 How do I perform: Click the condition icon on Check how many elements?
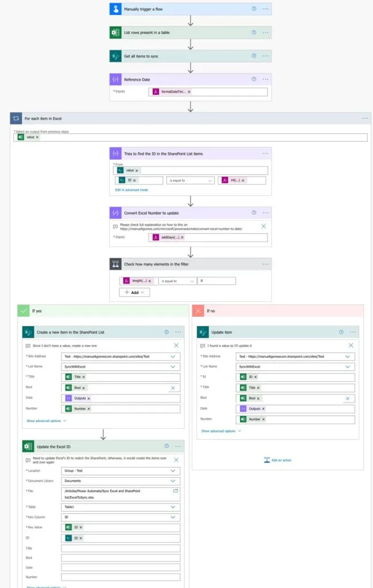(x=116, y=264)
